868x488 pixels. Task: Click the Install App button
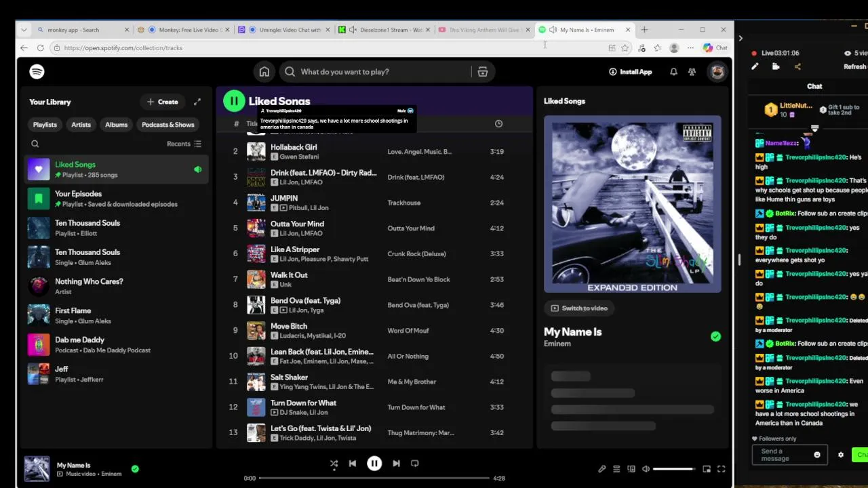point(630,72)
